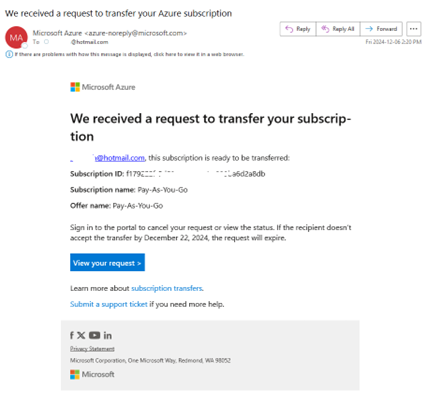Viewport: 427px width, 404px height.
Task: Click the View your request button
Action: pos(107,263)
